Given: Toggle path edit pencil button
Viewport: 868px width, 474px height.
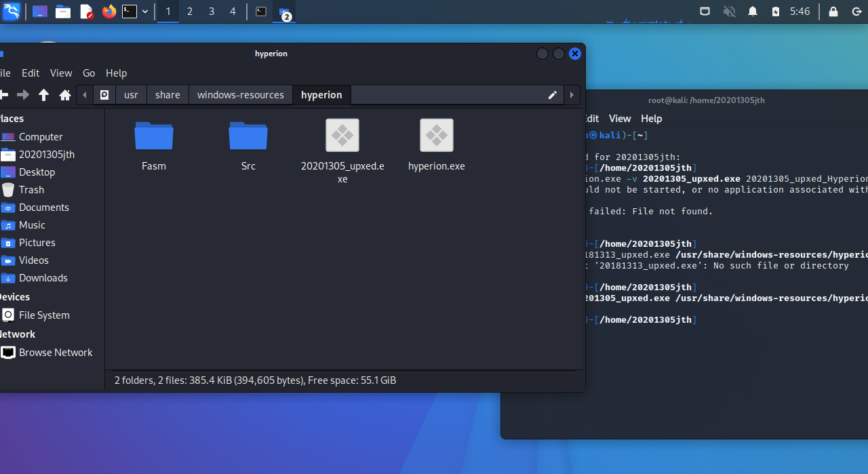Looking at the screenshot, I should click(553, 95).
